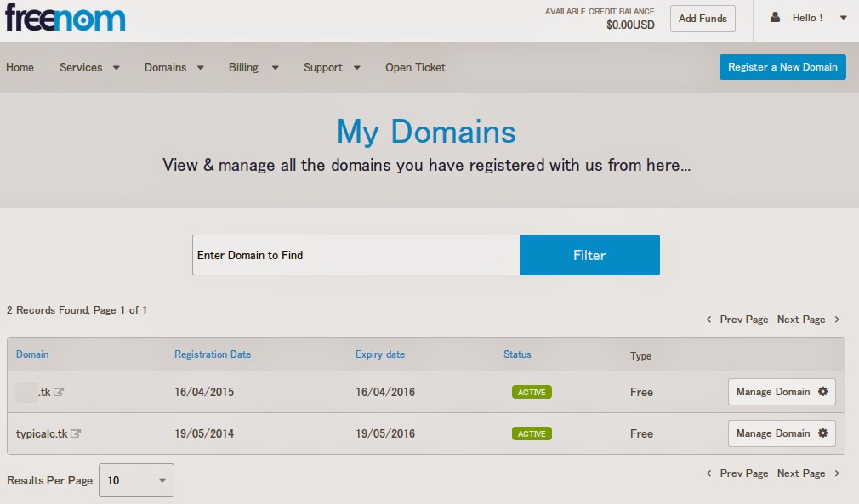
Task: Sort by Registration Date column header
Action: [x=213, y=354]
